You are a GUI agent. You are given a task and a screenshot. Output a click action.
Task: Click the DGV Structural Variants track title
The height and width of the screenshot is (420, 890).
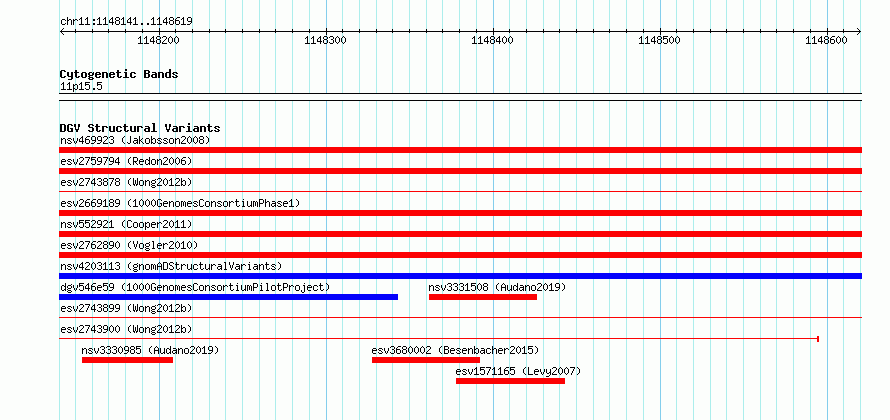[140, 128]
